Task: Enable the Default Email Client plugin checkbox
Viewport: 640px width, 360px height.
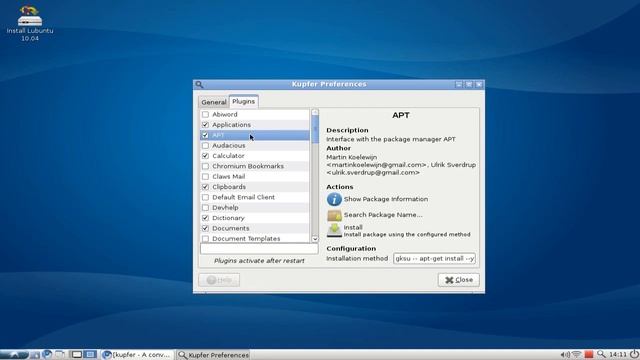Action: (x=205, y=198)
